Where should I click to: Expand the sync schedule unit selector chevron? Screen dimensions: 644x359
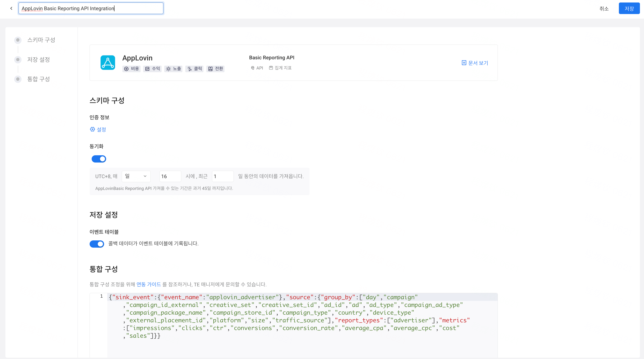[145, 176]
